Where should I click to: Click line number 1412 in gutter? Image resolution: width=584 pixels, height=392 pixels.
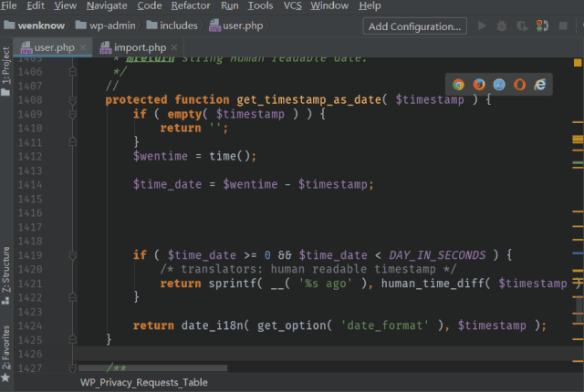point(30,157)
